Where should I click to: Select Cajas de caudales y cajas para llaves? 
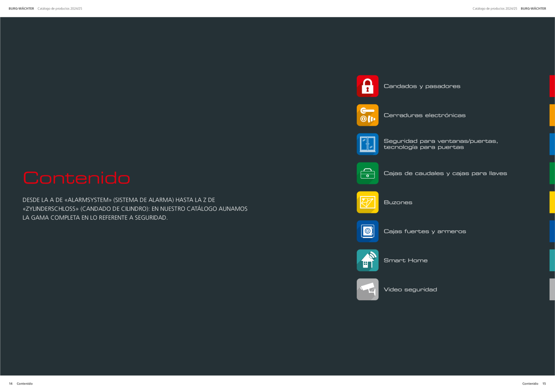click(445, 173)
